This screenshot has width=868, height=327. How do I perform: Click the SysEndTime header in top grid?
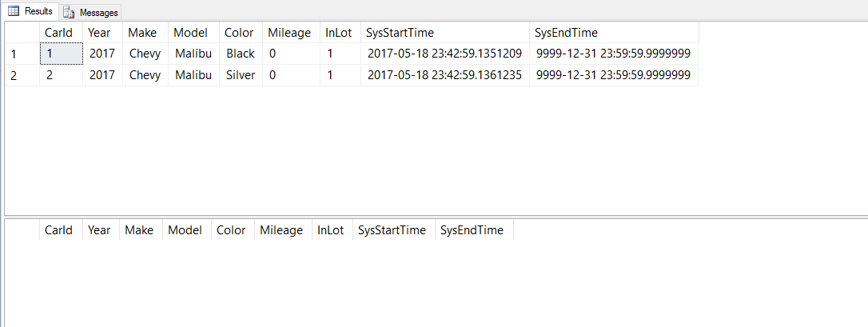pyautogui.click(x=566, y=33)
